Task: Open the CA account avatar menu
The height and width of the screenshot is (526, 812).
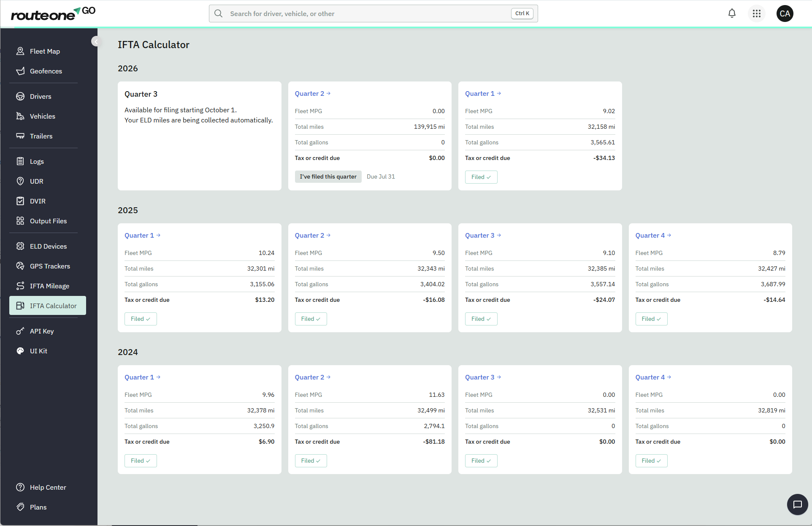Action: 785,14
